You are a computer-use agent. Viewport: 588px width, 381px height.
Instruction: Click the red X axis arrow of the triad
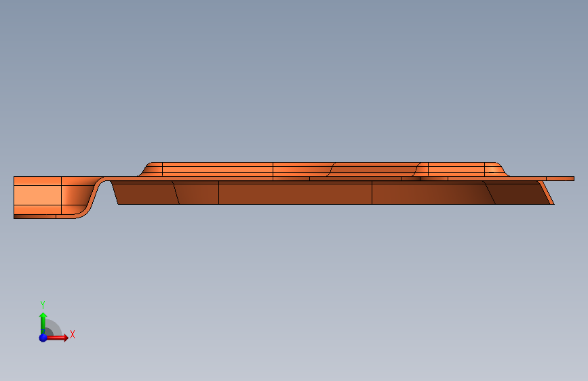pos(58,338)
